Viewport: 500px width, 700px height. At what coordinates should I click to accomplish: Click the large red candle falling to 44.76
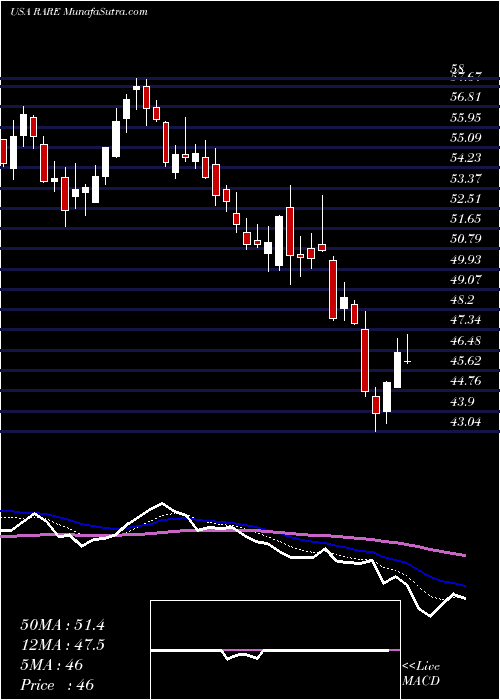coord(365,360)
